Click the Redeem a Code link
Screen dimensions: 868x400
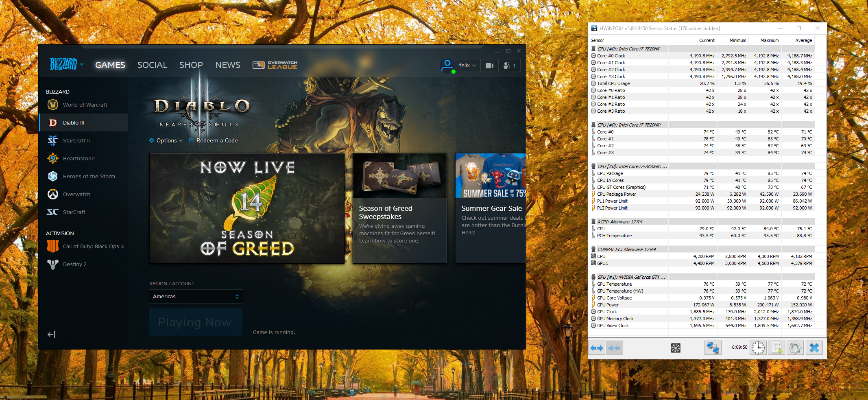tap(217, 140)
